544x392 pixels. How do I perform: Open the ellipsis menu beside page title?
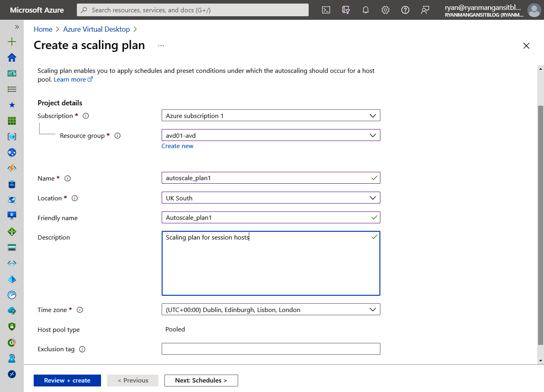click(161, 46)
